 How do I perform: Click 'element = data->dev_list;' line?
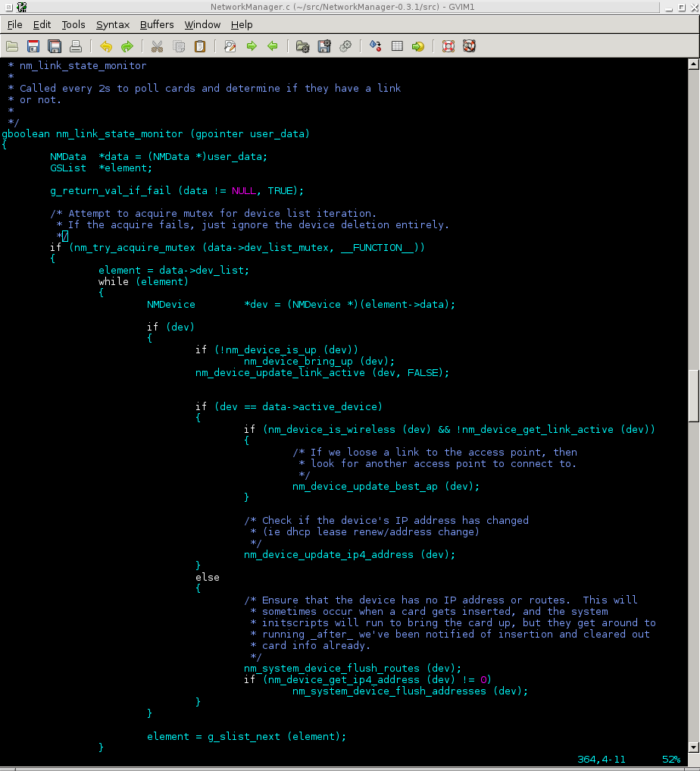tap(174, 271)
